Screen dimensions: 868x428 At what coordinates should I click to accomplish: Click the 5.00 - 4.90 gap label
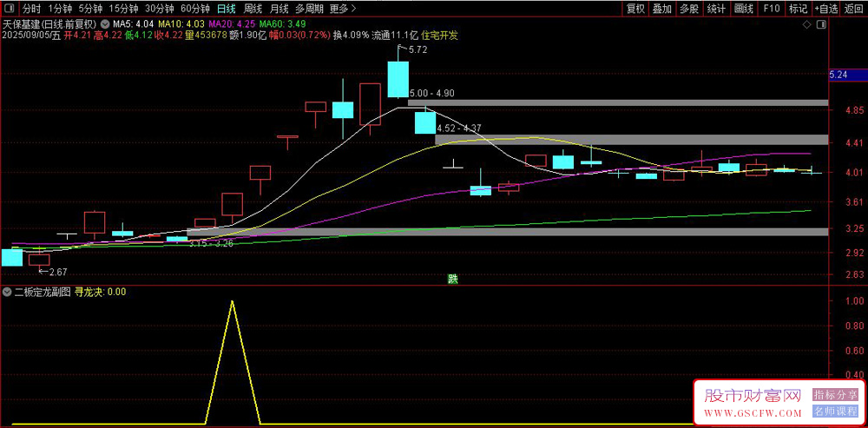pos(431,94)
